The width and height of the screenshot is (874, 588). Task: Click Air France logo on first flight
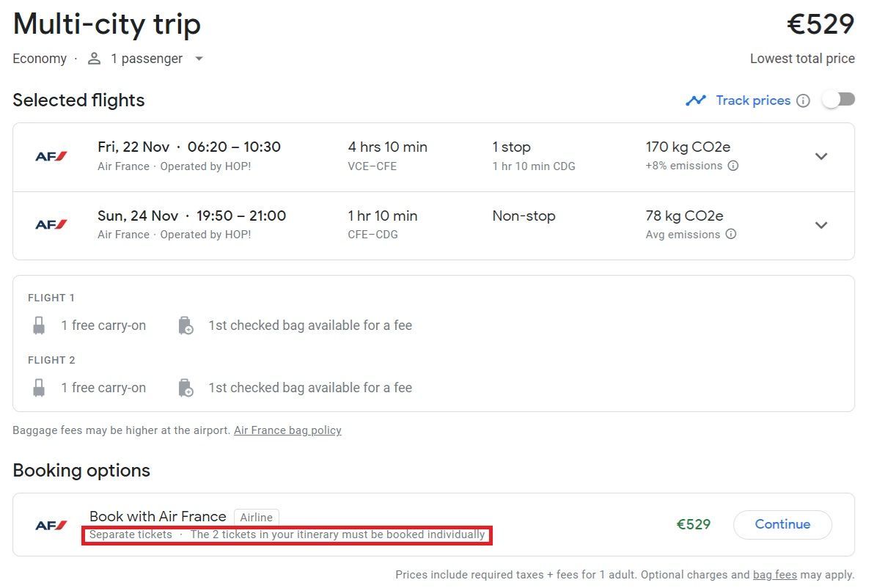coord(51,156)
